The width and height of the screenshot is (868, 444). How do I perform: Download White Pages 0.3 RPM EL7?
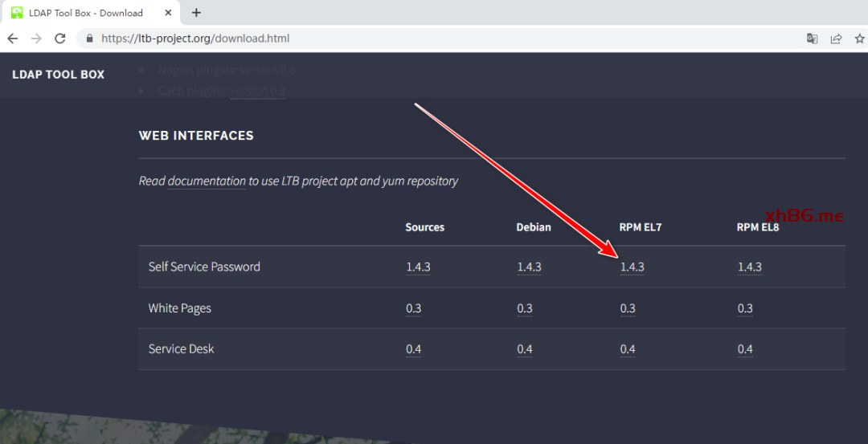(628, 308)
